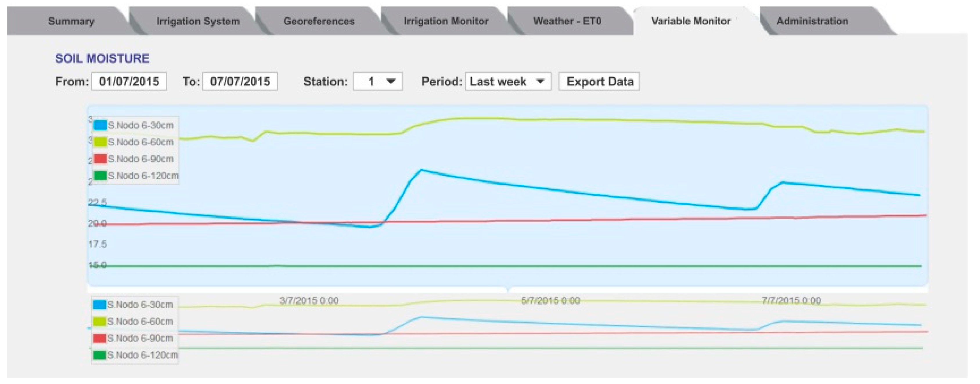Screen dimensions: 980x384
Task: Open the Georeferences tab
Action: pos(319,21)
